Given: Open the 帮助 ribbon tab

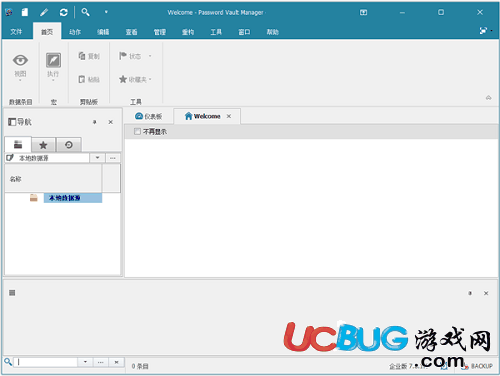Looking at the screenshot, I should pos(272,32).
